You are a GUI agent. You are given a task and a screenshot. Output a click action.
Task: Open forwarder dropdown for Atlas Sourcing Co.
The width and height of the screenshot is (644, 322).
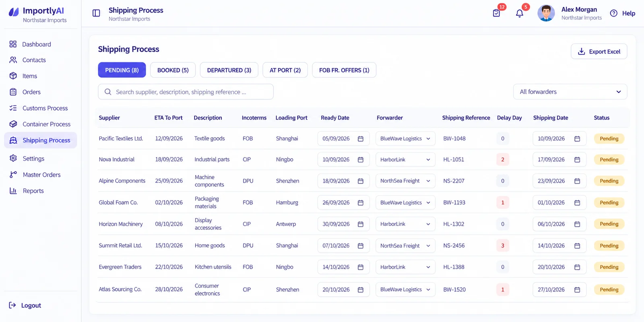click(405, 290)
